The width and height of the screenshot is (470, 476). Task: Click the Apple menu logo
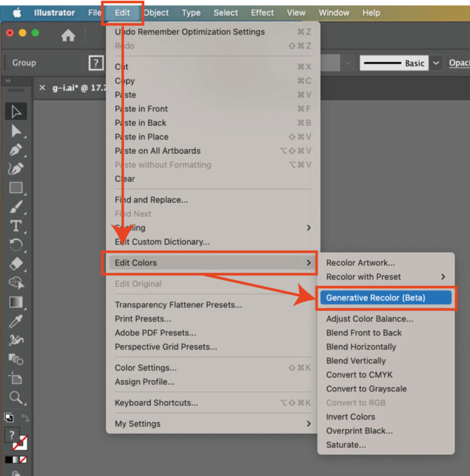[17, 12]
